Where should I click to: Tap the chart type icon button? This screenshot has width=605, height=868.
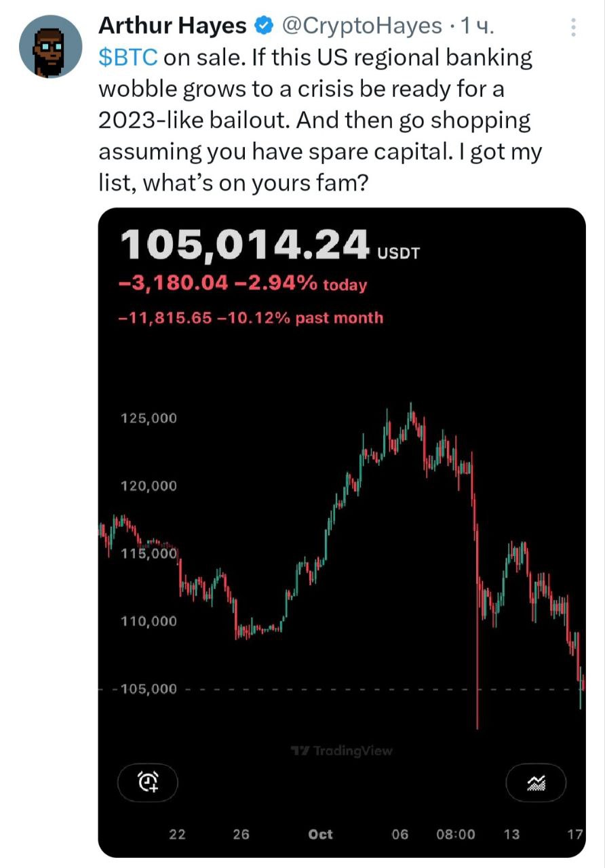tap(536, 783)
